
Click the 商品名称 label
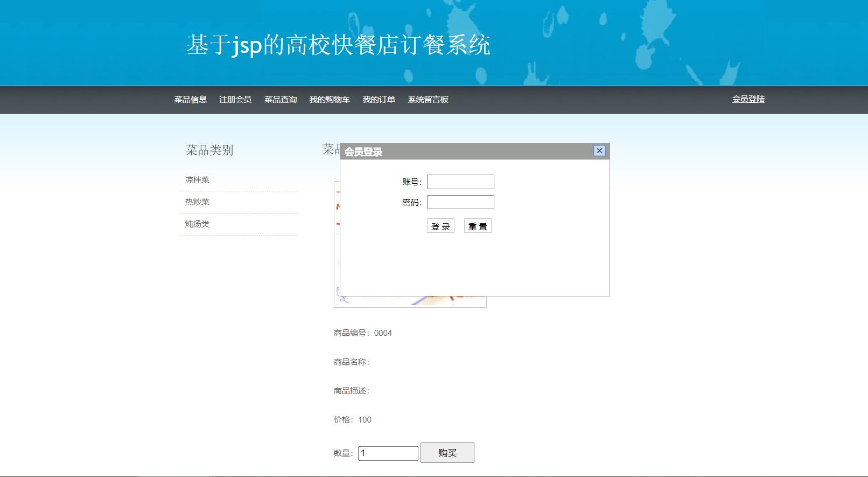352,362
